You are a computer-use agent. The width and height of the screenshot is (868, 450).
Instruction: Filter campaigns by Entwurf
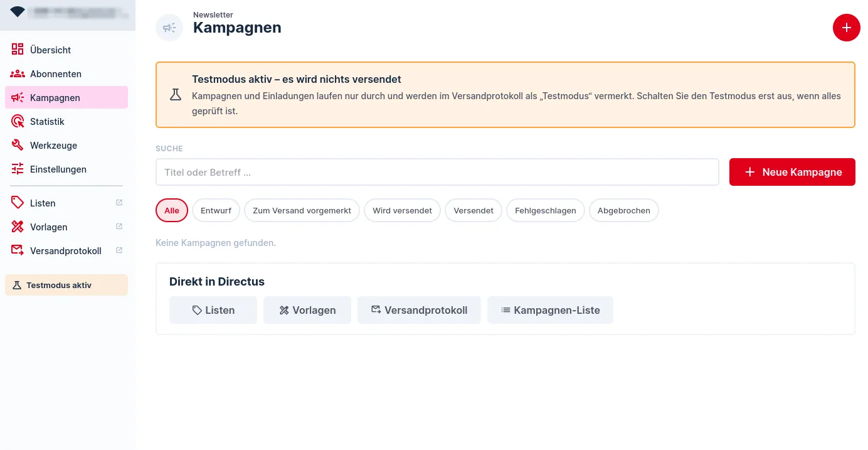coord(216,210)
